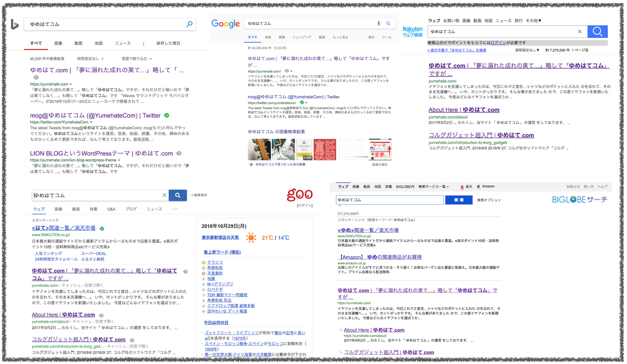Click the gray icon beside Bing's LION BLOG result
Screen dimensions: 627x364
click(x=179, y=154)
